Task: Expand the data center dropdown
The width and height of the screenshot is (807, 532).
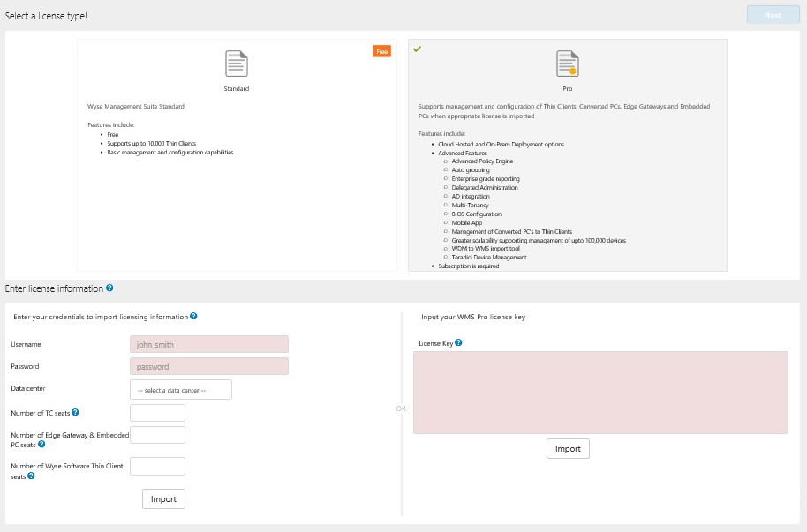Action: pos(181,389)
